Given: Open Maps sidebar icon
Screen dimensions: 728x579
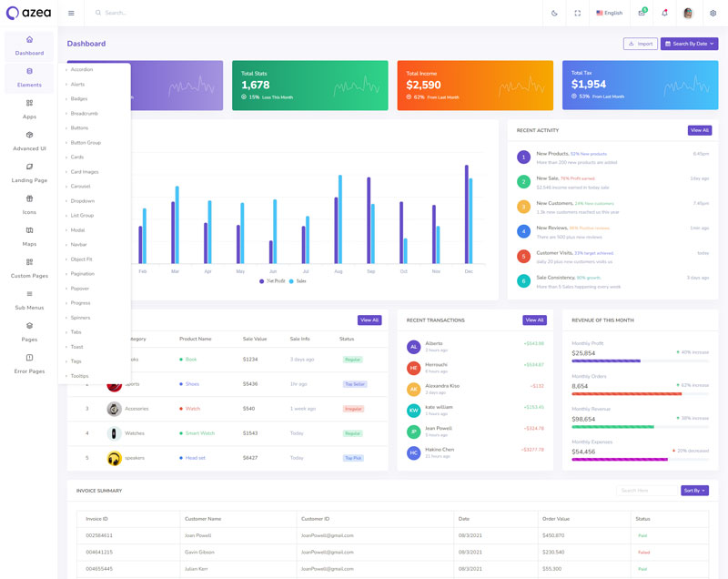Looking at the screenshot, I should [29, 236].
